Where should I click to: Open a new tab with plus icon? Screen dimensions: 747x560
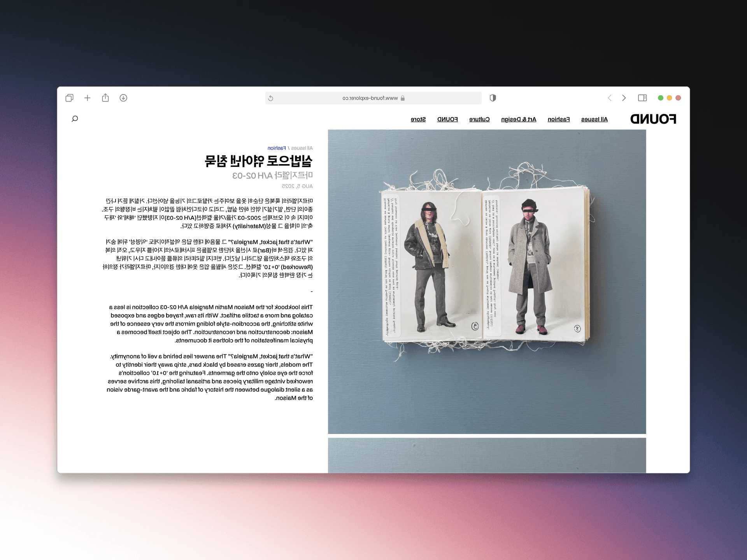coord(88,98)
